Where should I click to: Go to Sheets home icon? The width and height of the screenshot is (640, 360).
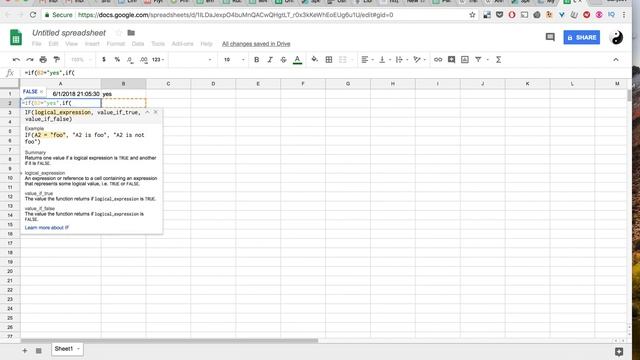tap(16, 38)
